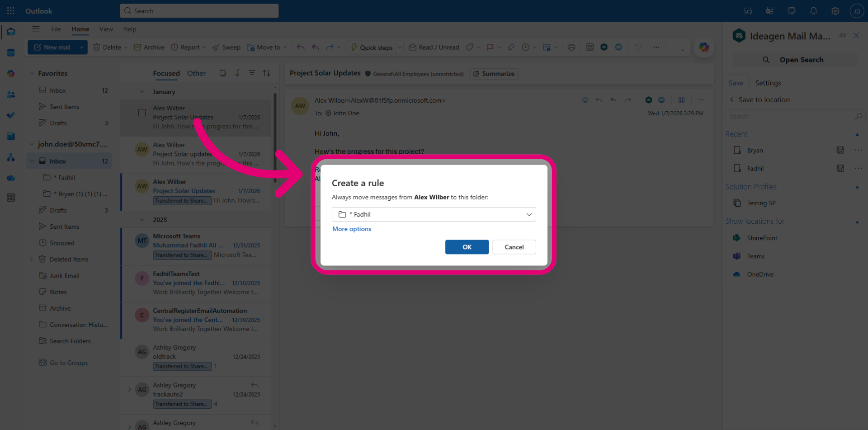Click the Pin icon in ribbon
This screenshot has width=868, height=430.
pyautogui.click(x=511, y=47)
